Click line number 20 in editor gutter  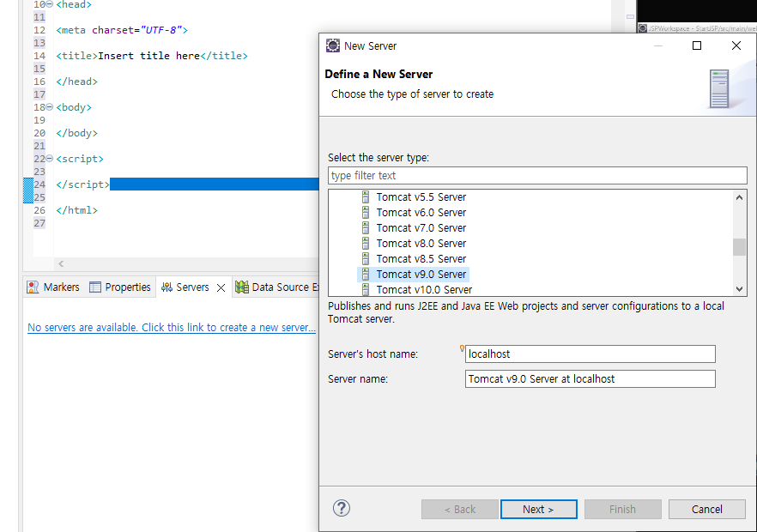tap(39, 133)
